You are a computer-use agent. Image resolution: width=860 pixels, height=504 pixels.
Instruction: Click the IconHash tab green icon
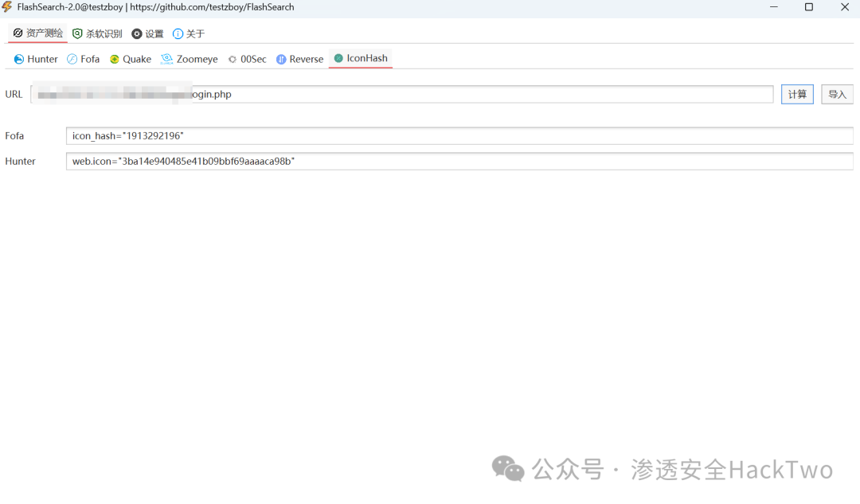(x=338, y=58)
